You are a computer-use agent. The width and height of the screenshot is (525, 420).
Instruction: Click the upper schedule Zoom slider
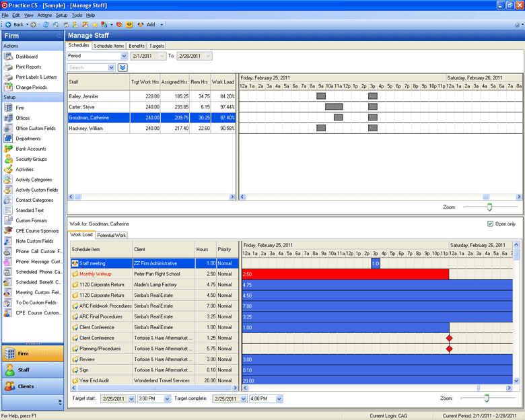coord(489,207)
